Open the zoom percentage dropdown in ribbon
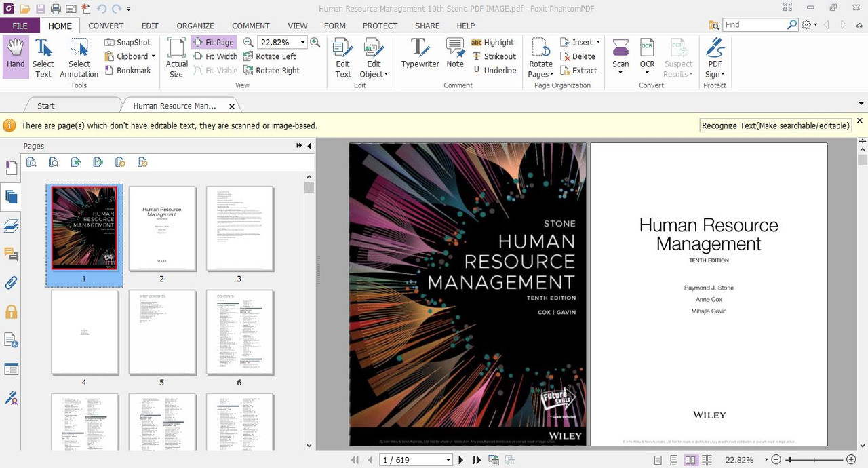868x468 pixels. (x=302, y=42)
